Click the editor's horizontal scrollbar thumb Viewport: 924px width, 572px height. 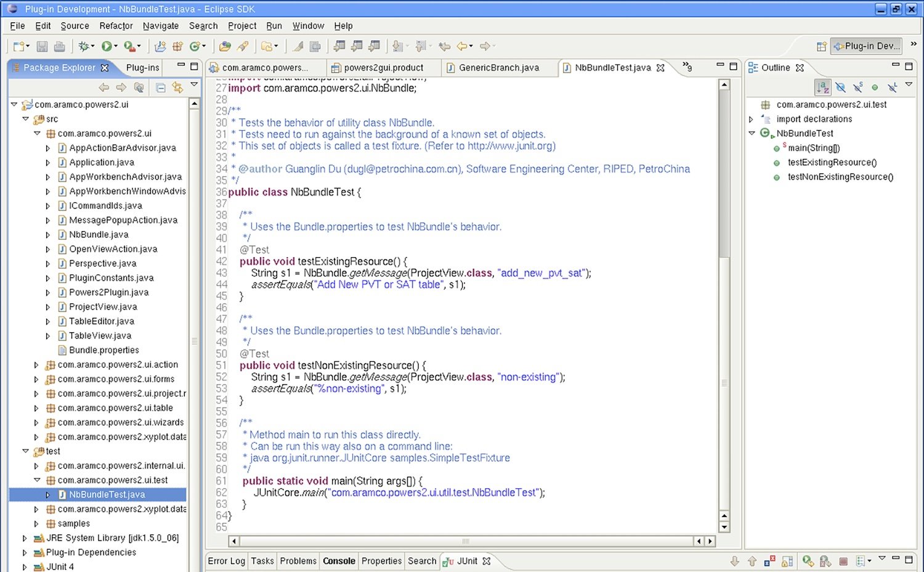(466, 541)
